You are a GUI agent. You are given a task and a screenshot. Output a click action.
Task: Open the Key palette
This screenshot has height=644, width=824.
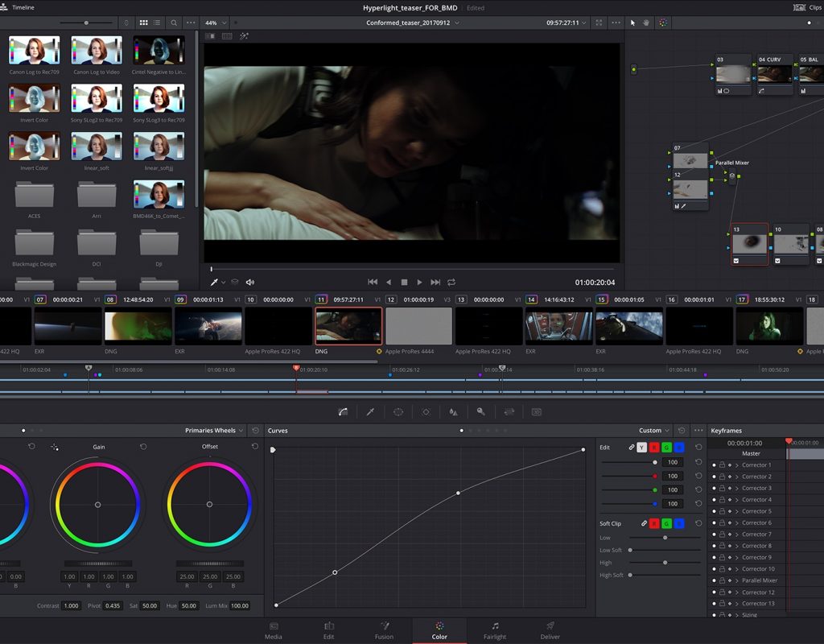click(x=481, y=412)
